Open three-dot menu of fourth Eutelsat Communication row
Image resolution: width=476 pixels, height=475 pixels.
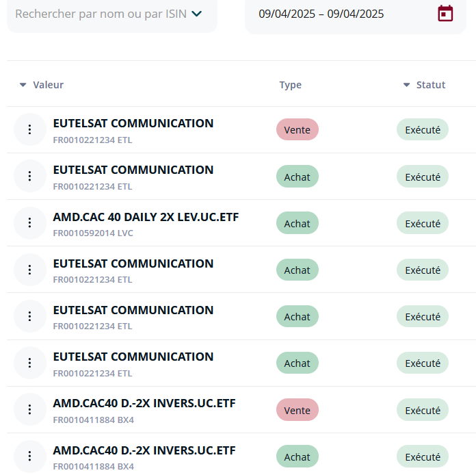(30, 270)
